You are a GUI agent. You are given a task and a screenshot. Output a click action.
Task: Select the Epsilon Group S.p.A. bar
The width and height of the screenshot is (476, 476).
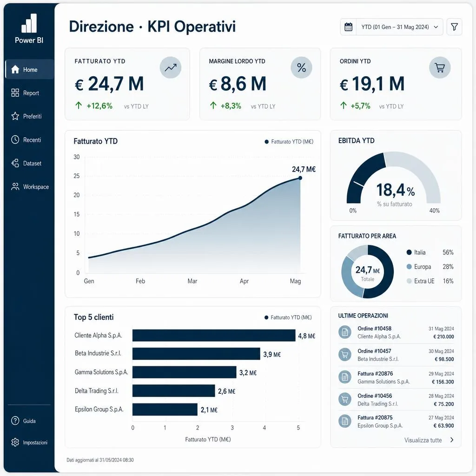(x=165, y=410)
